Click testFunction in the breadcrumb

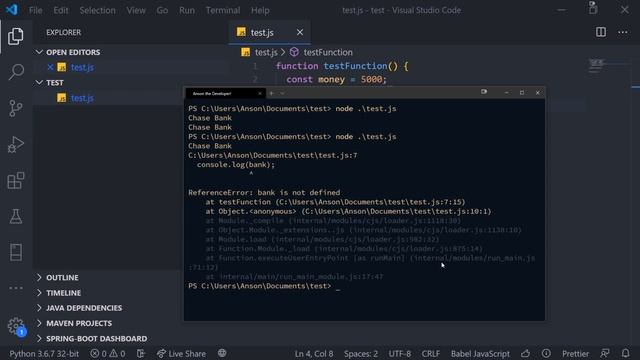tap(328, 52)
